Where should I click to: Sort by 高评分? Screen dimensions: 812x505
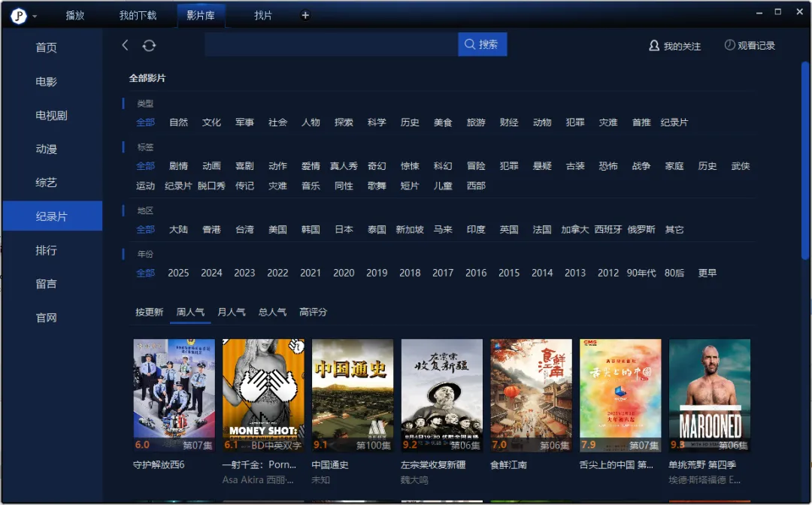(314, 312)
